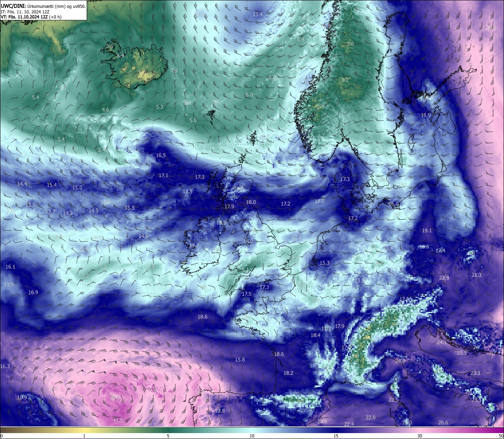Click the 14.5 value on the map
The height and width of the screenshot is (439, 504).
tap(93, 210)
